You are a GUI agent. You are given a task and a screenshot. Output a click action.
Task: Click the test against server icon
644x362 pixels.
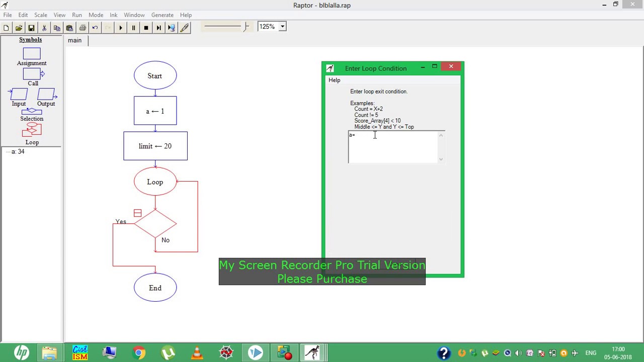172,28
